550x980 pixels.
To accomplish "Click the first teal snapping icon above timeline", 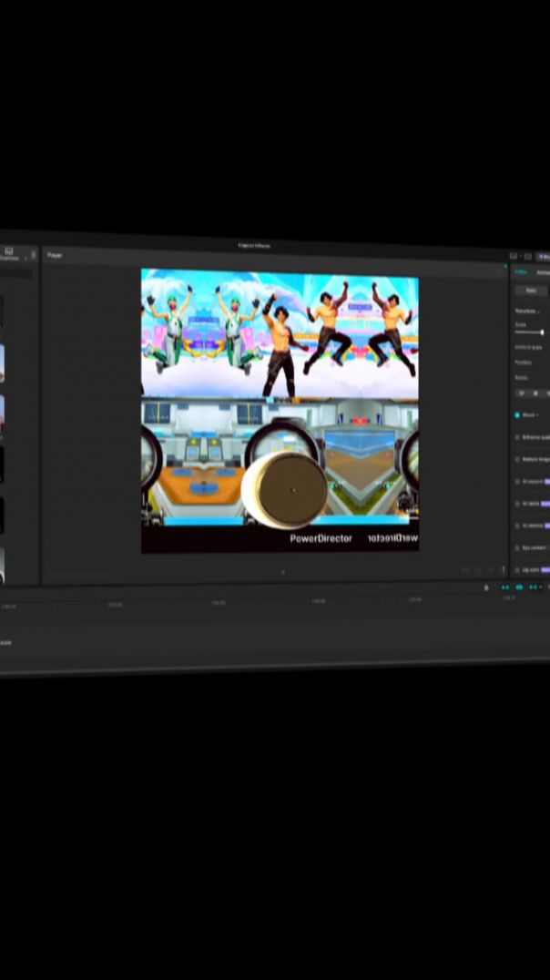I will pyautogui.click(x=505, y=587).
